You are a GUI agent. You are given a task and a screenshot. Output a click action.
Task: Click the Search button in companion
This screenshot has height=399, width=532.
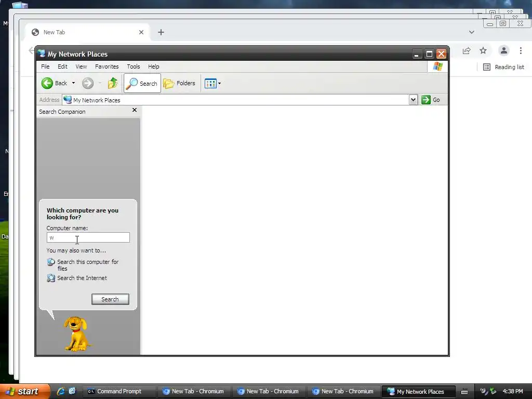tap(110, 299)
